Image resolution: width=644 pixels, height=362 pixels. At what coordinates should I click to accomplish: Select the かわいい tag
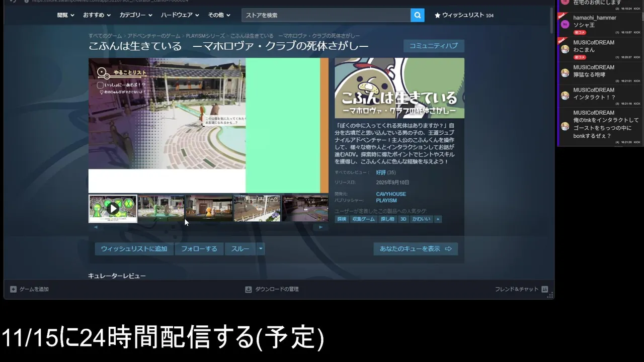pyautogui.click(x=422, y=219)
